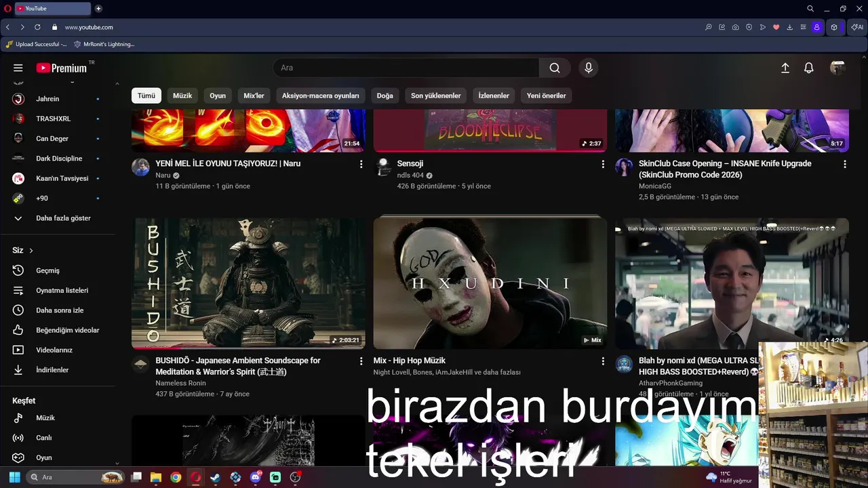This screenshot has width=868, height=488.
Task: Select the Son yüklenenler chip
Action: click(436, 96)
